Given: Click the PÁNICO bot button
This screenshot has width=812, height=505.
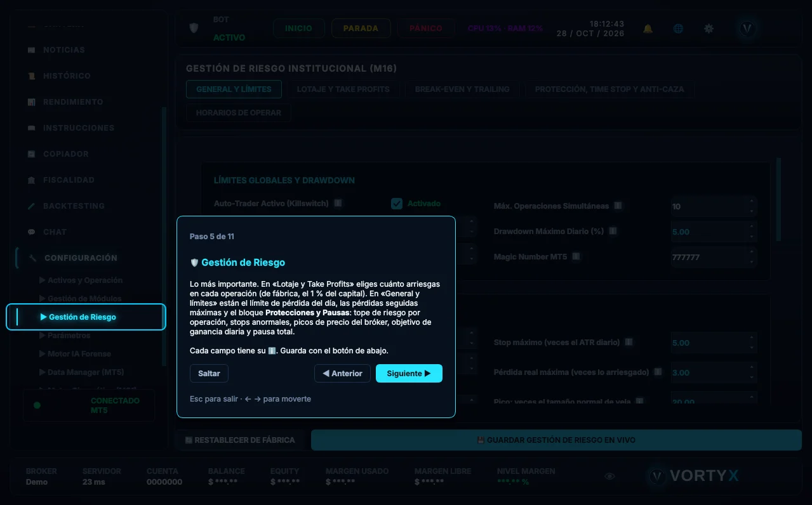Looking at the screenshot, I should pos(425,29).
